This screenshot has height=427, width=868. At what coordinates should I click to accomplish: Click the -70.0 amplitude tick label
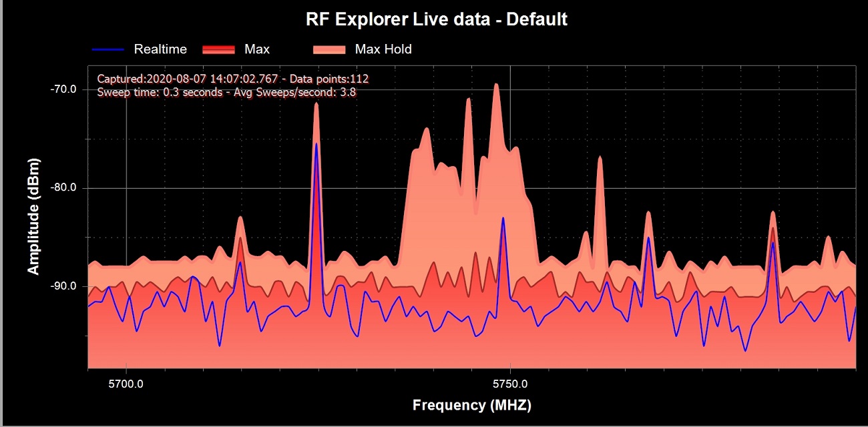click(64, 89)
